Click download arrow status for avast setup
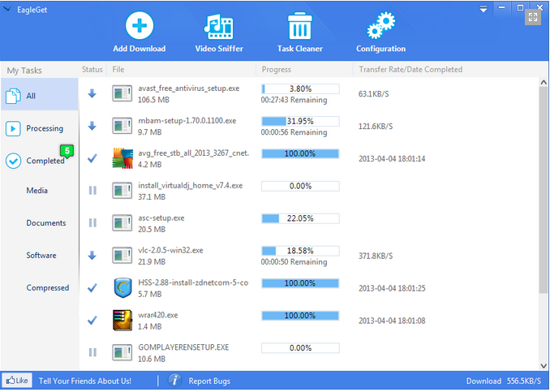 click(92, 93)
